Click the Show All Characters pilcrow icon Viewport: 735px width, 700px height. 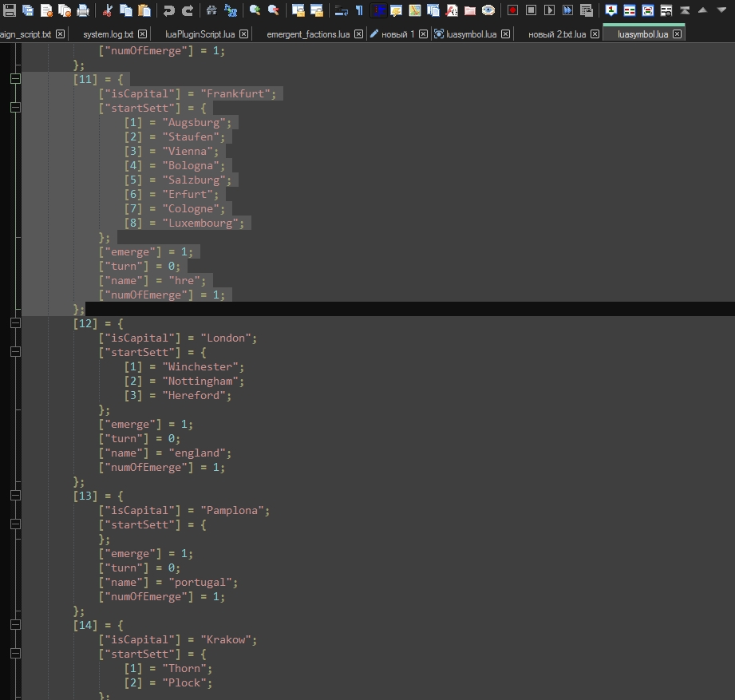point(358,10)
